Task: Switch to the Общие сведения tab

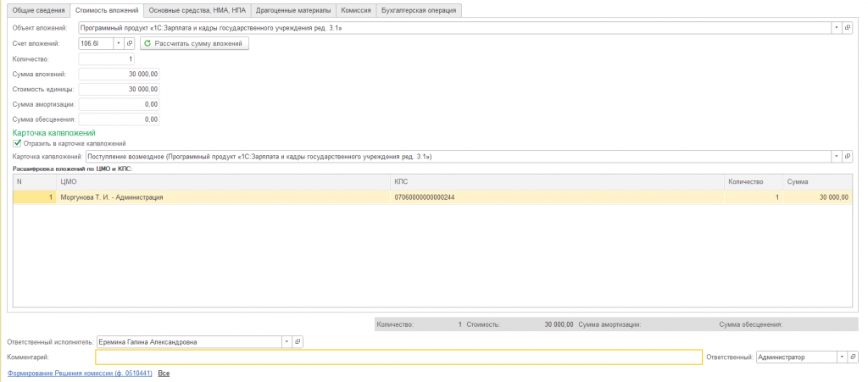Action: [x=39, y=10]
